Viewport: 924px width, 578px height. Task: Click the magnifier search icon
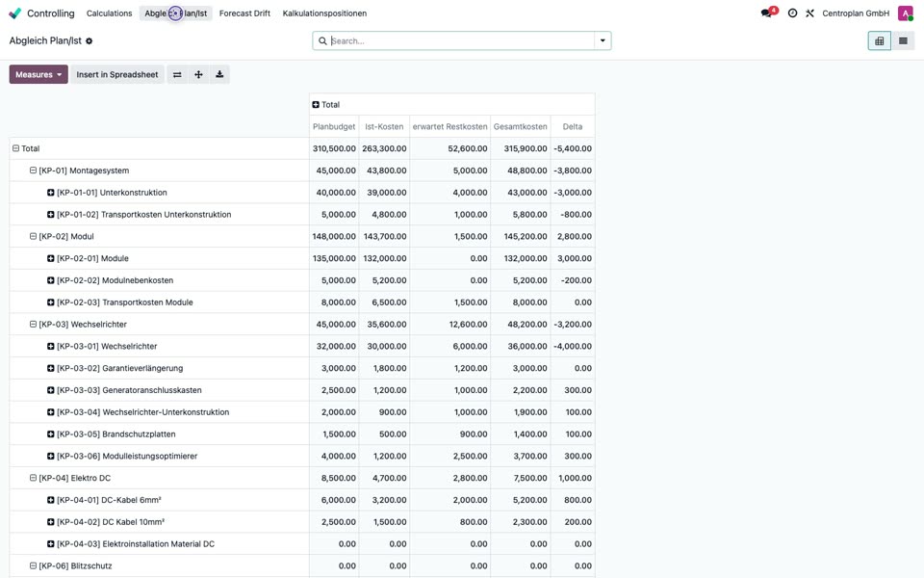click(x=322, y=40)
